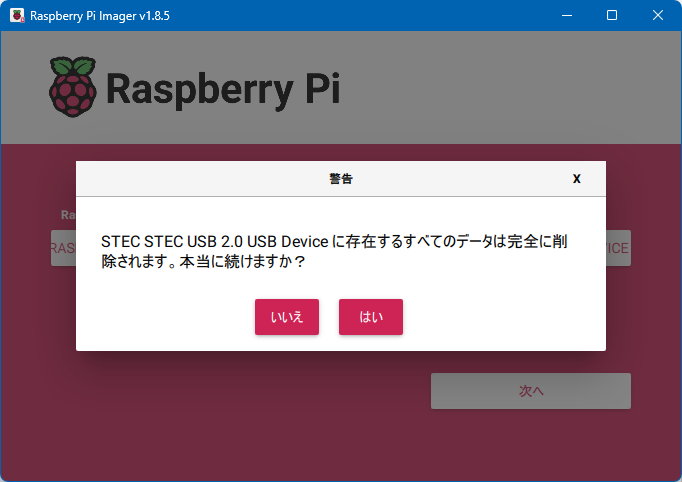682x482 pixels.
Task: Click the Raspberry Pi heading text
Action: coord(223,89)
